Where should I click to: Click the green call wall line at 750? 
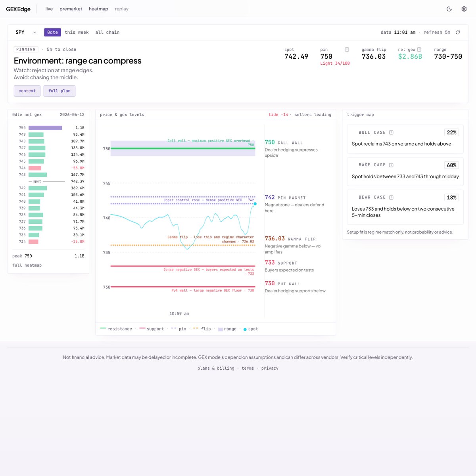click(183, 149)
